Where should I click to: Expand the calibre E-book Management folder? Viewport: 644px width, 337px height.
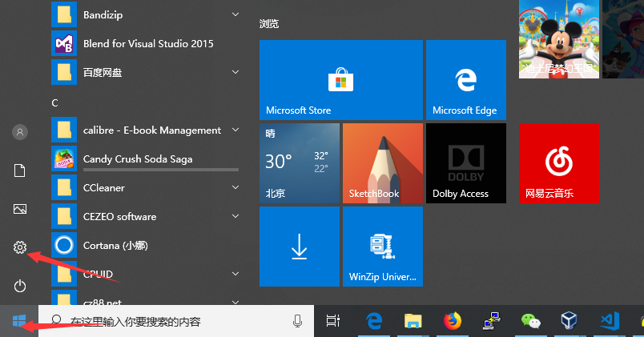coord(235,130)
